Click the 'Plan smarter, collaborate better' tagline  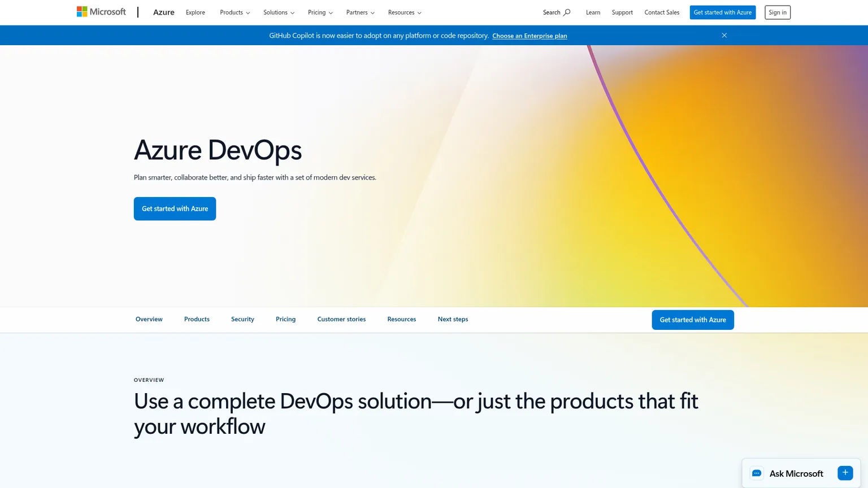255,177
